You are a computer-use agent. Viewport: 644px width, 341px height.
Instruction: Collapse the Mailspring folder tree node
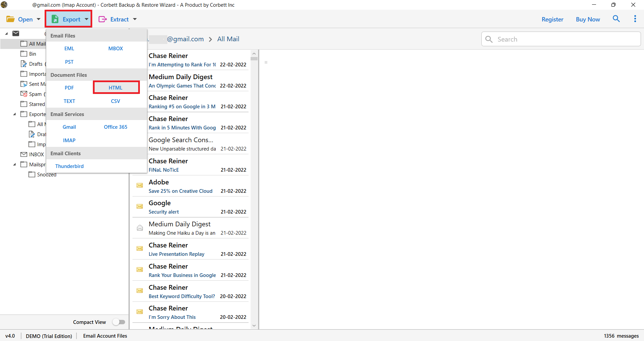[14, 164]
